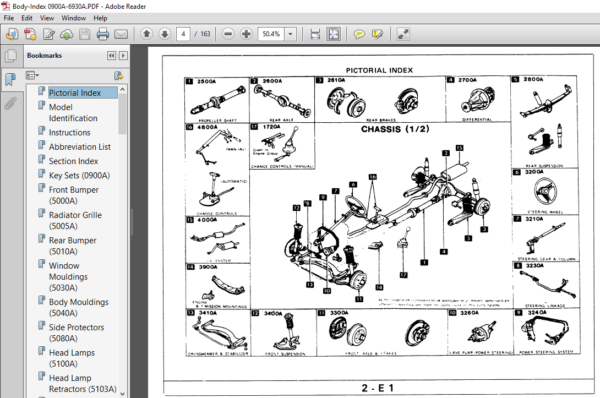Go to next page with down arrow
600x398 pixels.
165,34
